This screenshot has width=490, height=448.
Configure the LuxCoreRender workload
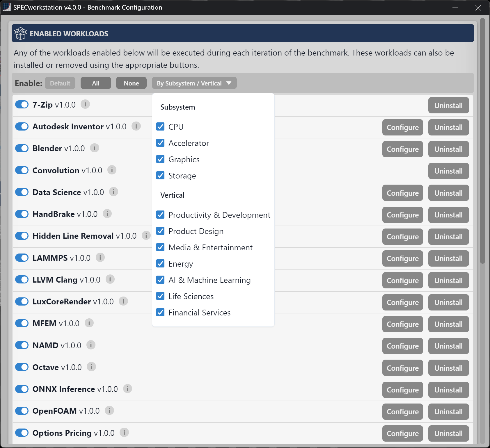point(402,302)
